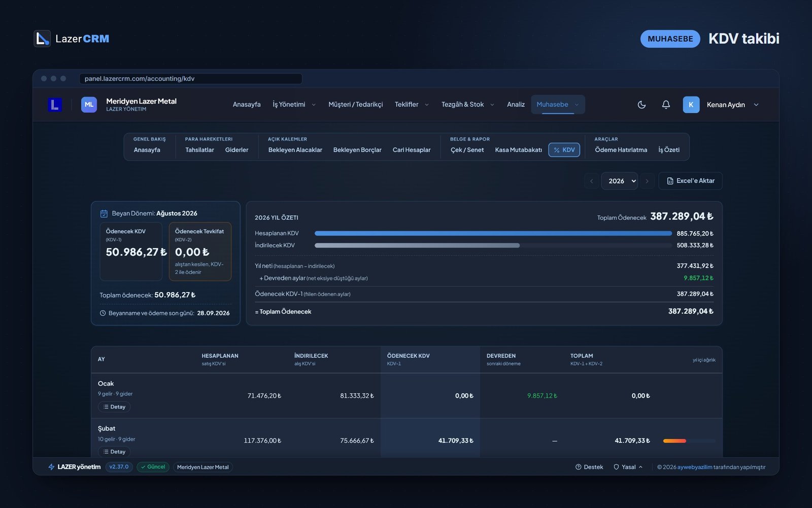
Task: Go to next year with right arrow
Action: click(x=647, y=181)
